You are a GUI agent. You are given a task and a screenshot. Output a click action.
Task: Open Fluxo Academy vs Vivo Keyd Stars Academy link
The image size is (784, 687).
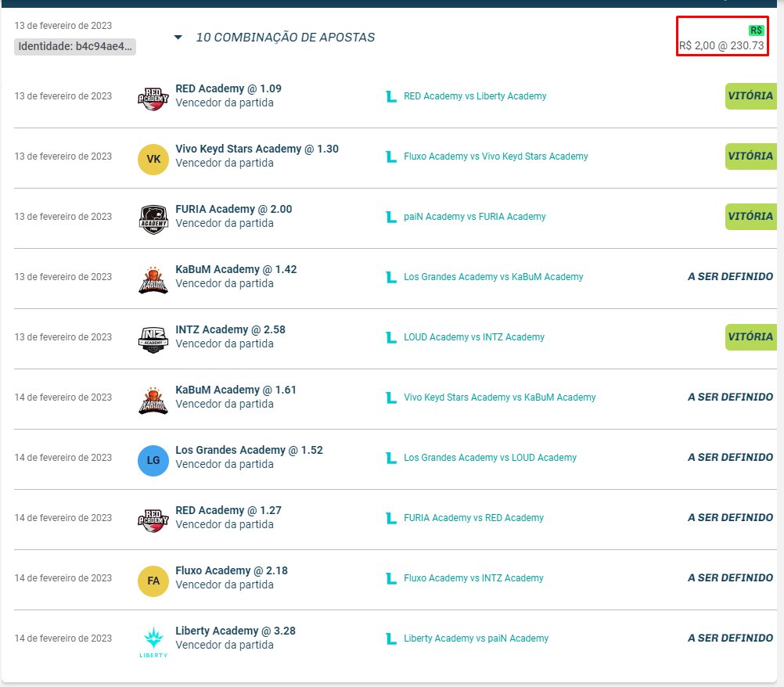495,156
